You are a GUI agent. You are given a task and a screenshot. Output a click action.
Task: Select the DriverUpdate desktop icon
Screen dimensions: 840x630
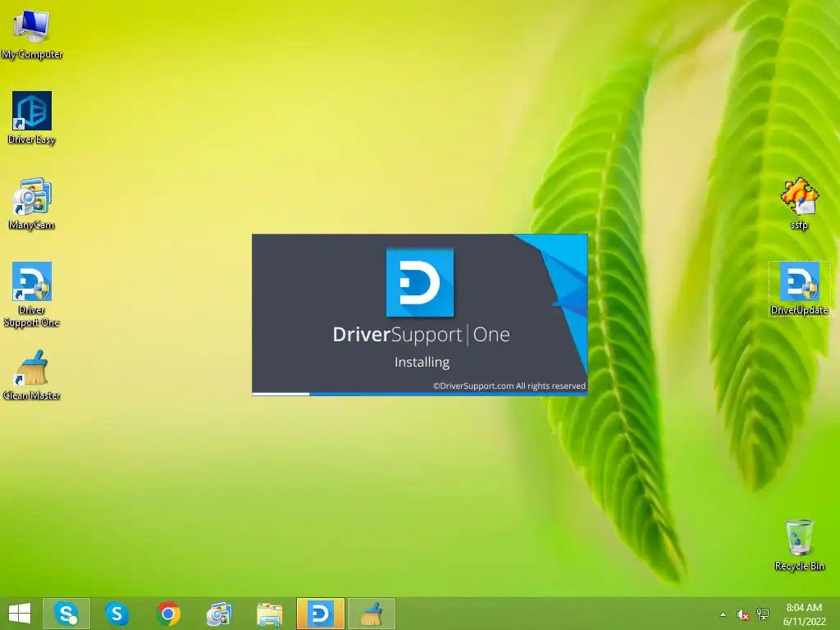[799, 288]
